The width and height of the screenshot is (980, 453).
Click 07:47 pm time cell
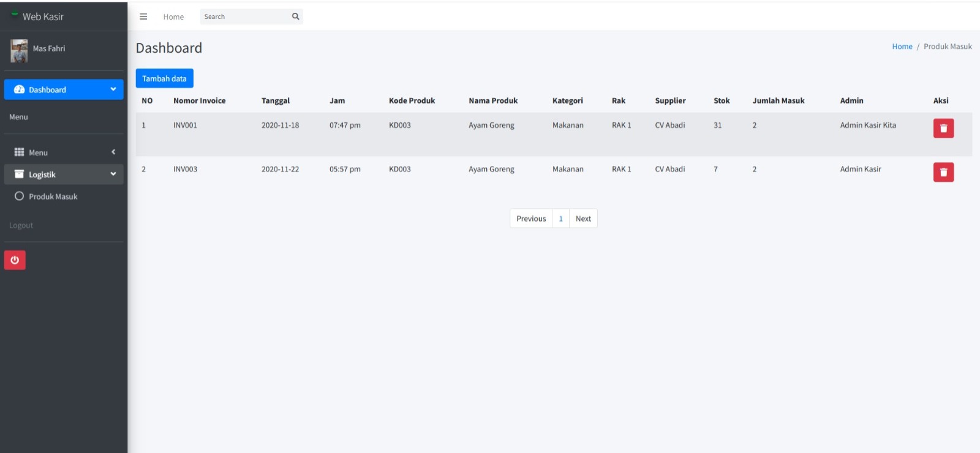[x=345, y=125]
